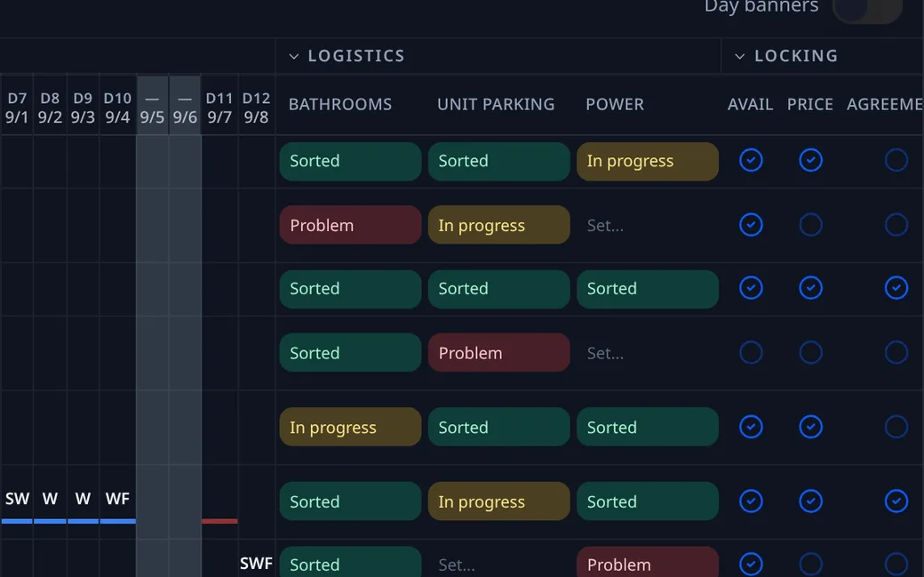Click the red bar under the D11 column
Screen dimensions: 924x577
click(x=219, y=522)
